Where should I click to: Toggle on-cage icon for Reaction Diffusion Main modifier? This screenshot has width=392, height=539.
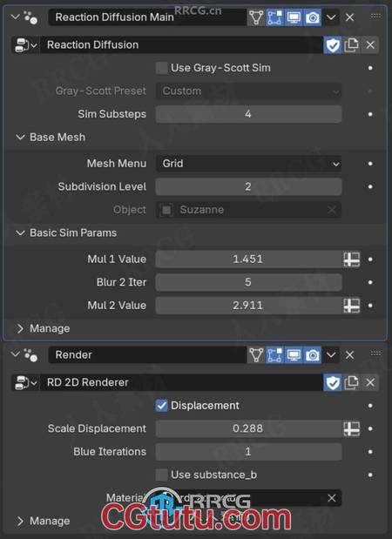[256, 17]
